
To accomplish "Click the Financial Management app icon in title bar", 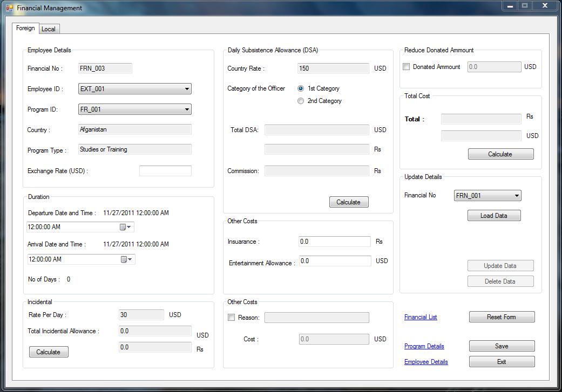I will (x=9, y=8).
